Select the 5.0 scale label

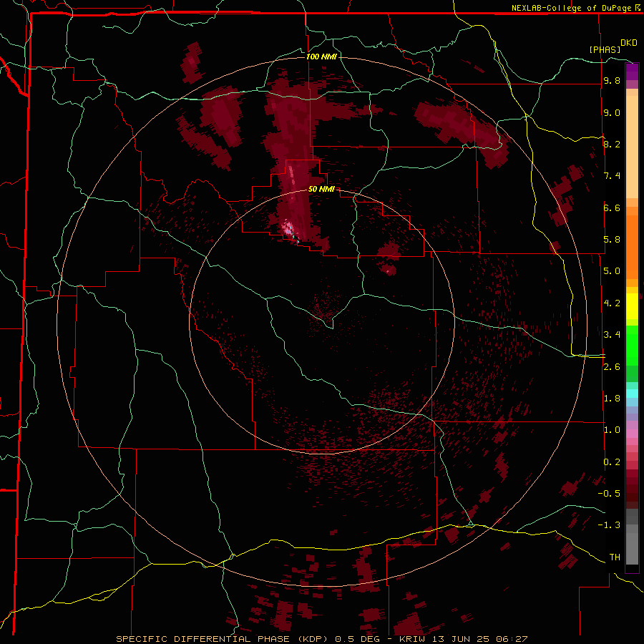coord(612,271)
